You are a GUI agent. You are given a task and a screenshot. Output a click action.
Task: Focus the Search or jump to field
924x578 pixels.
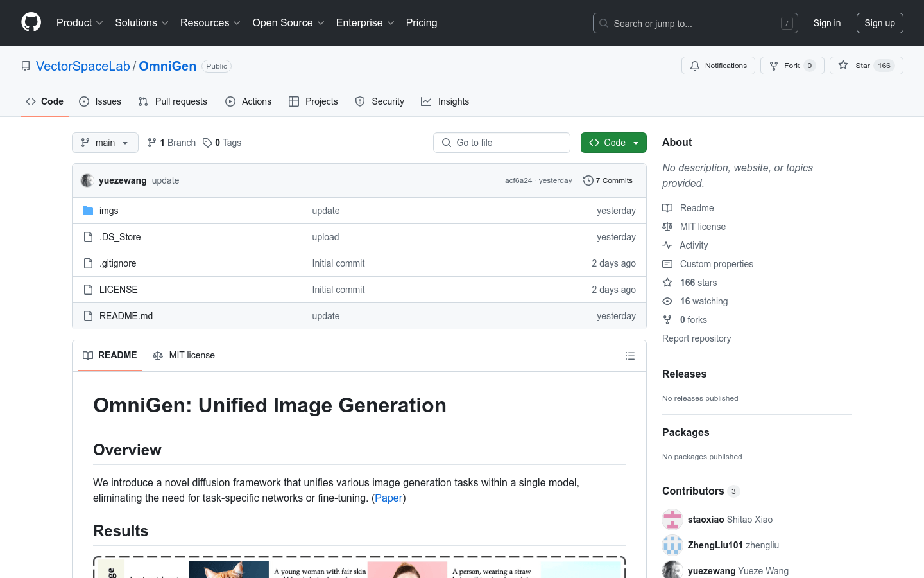click(696, 23)
